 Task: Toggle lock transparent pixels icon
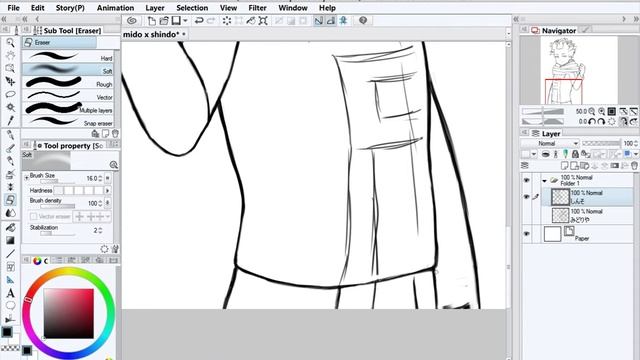[585, 154]
